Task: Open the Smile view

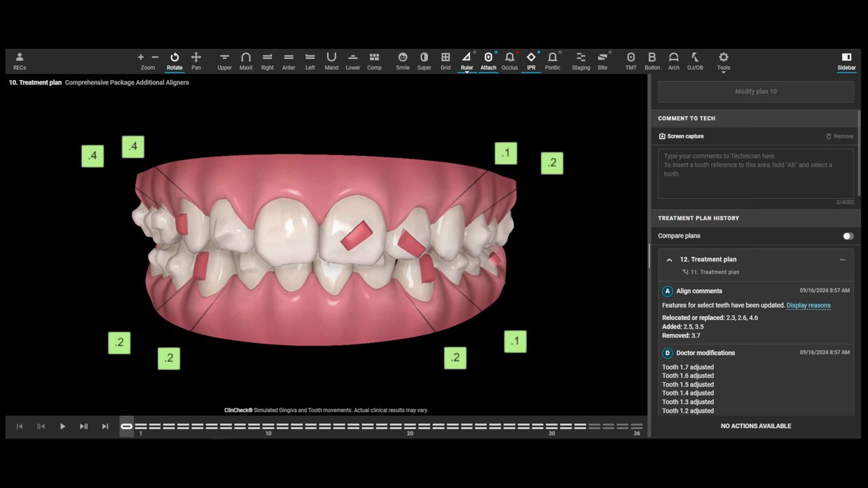Action: tap(403, 61)
